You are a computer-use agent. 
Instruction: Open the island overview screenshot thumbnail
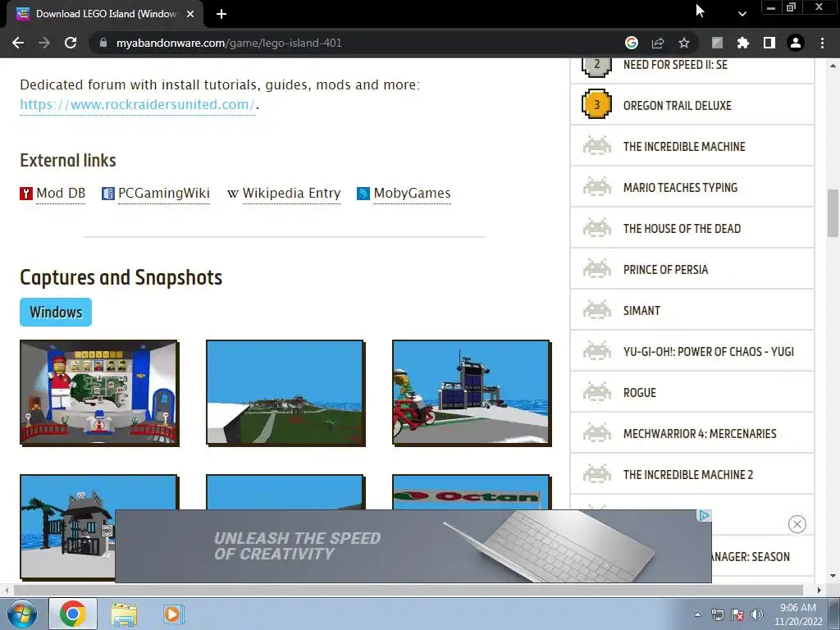[285, 393]
